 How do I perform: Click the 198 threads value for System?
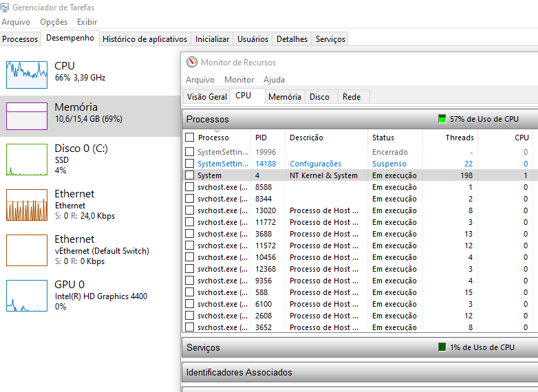pyautogui.click(x=466, y=175)
